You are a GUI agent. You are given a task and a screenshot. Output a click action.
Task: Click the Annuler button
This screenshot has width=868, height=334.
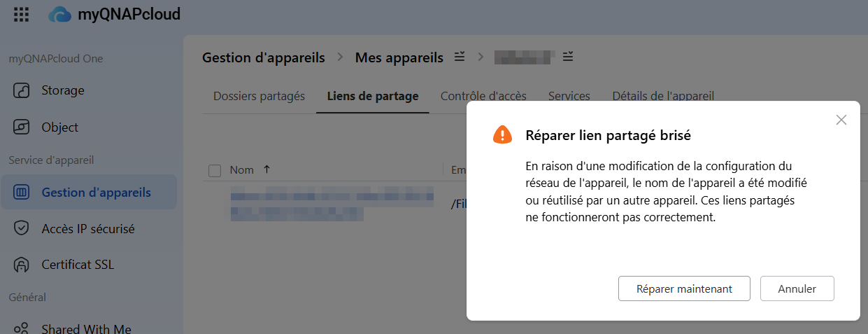pyautogui.click(x=797, y=288)
